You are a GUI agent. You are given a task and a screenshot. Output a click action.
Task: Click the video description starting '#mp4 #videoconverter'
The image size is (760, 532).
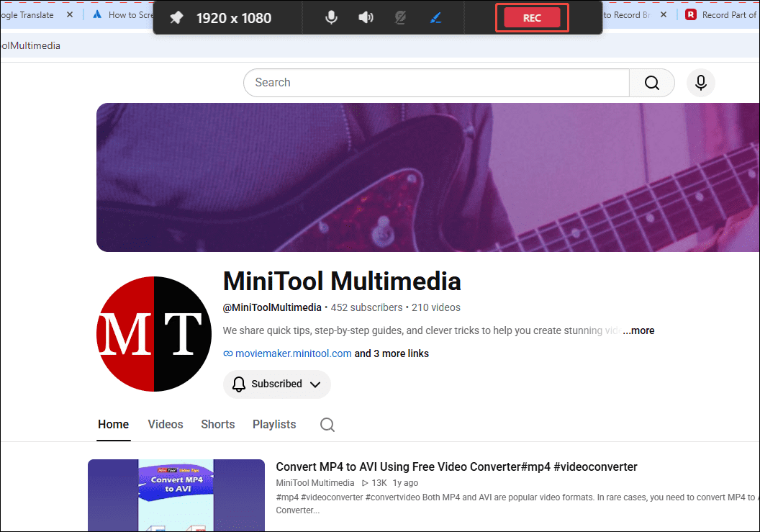pyautogui.click(x=517, y=503)
